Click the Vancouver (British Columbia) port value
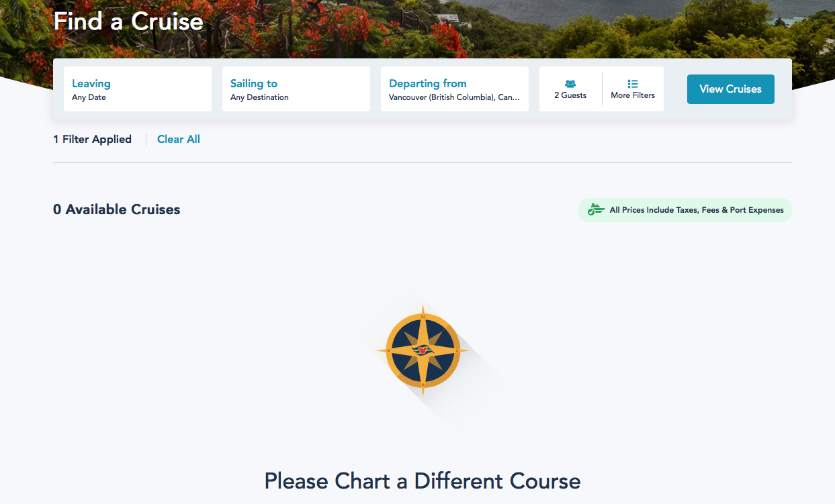 pyautogui.click(x=454, y=98)
